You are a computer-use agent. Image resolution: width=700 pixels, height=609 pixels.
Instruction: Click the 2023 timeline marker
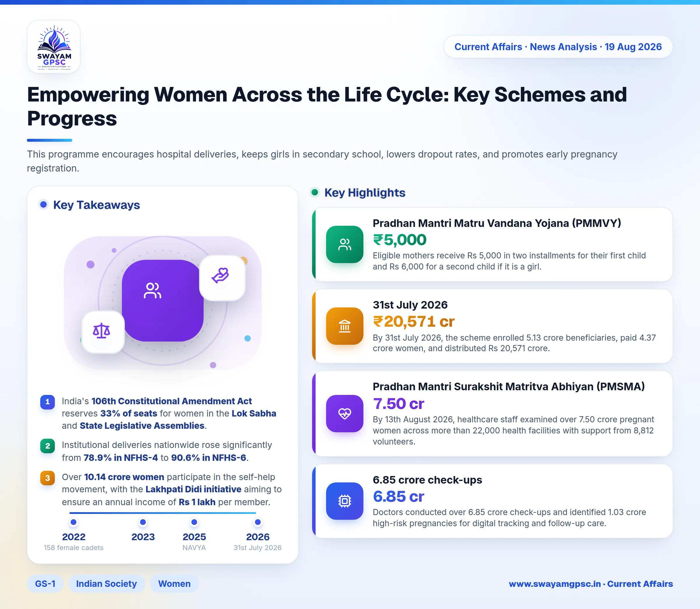point(143,522)
